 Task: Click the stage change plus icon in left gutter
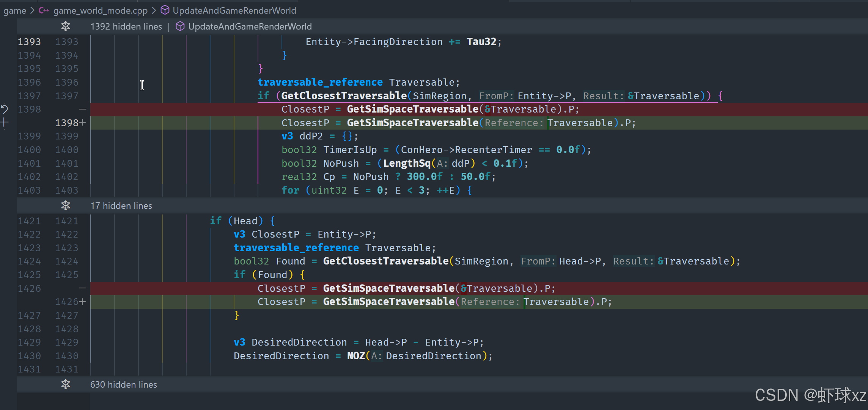5,123
